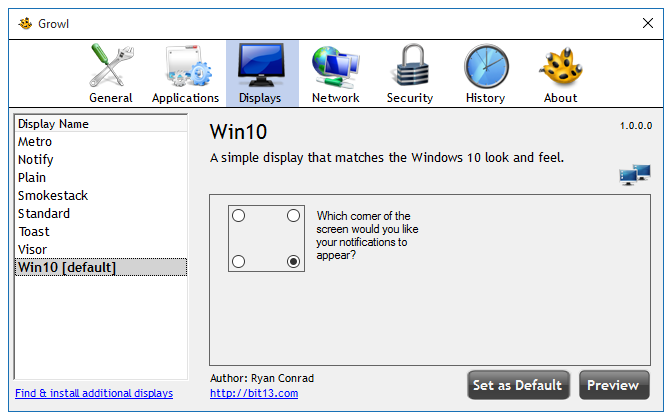Click the Display Name column header
Image resolution: width=669 pixels, height=419 pixels.
tap(101, 124)
